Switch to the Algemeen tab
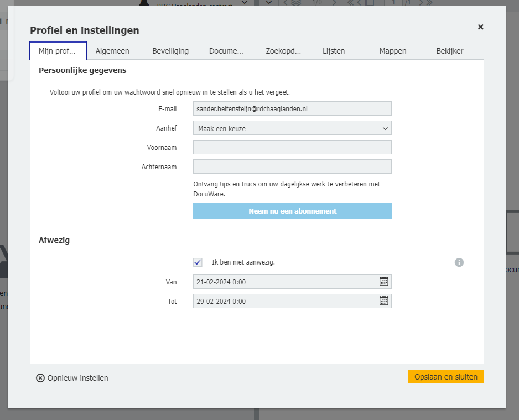This screenshot has height=420, width=519. tap(112, 51)
